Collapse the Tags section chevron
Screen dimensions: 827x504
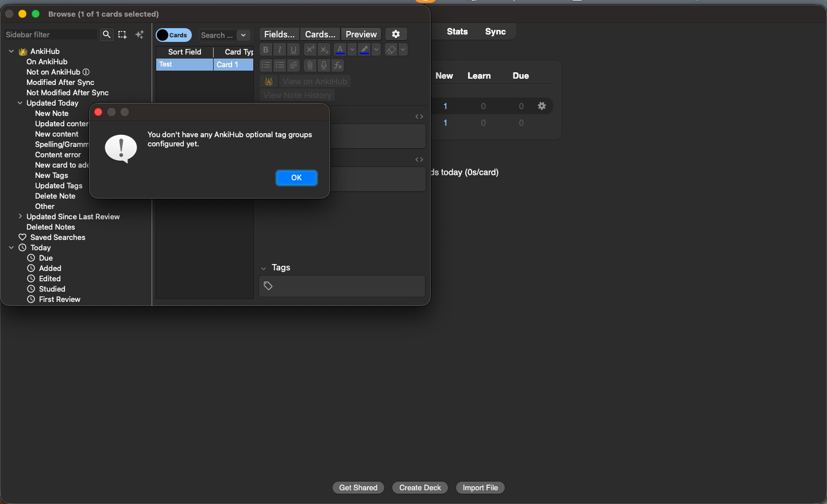point(264,268)
